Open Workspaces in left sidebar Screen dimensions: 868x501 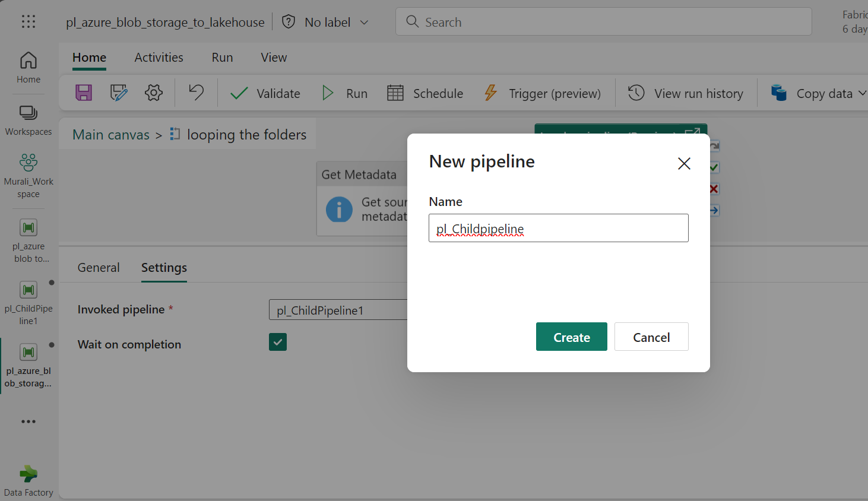[28, 121]
